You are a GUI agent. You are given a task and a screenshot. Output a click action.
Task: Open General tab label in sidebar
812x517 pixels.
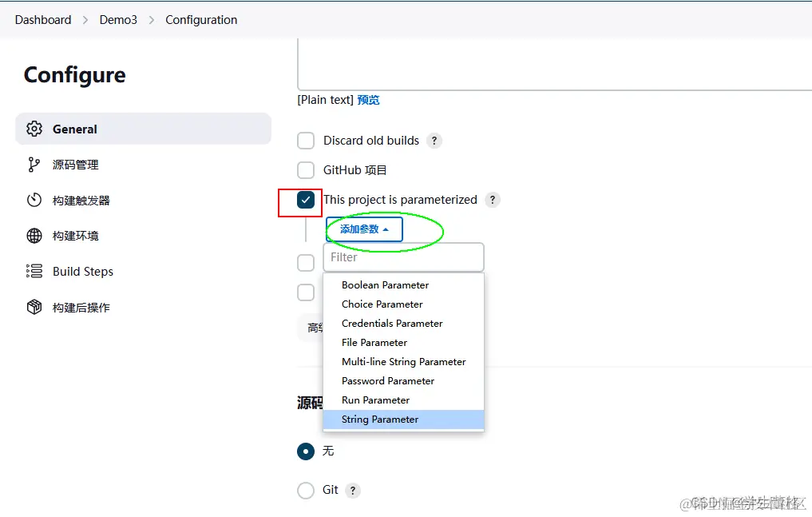pyautogui.click(x=74, y=129)
